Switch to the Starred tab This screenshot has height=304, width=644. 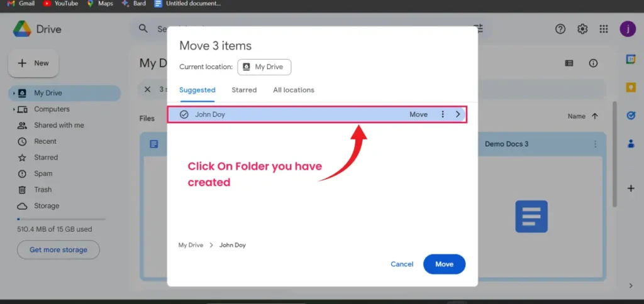244,90
